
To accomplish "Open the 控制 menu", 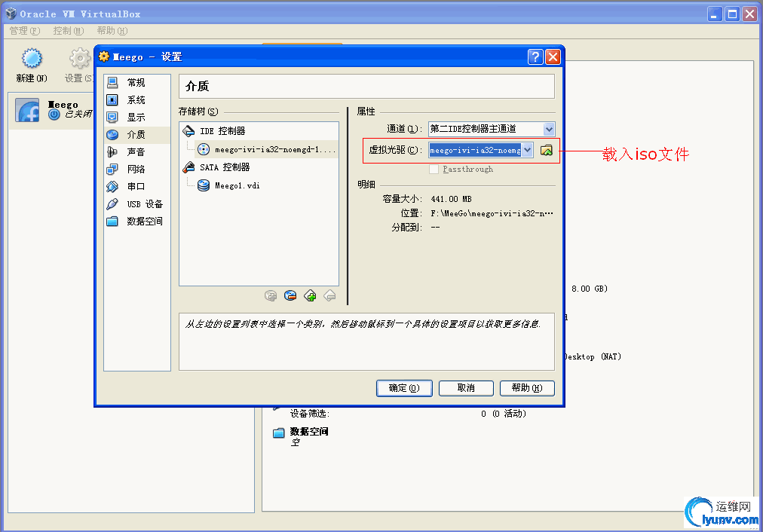I will coord(68,31).
